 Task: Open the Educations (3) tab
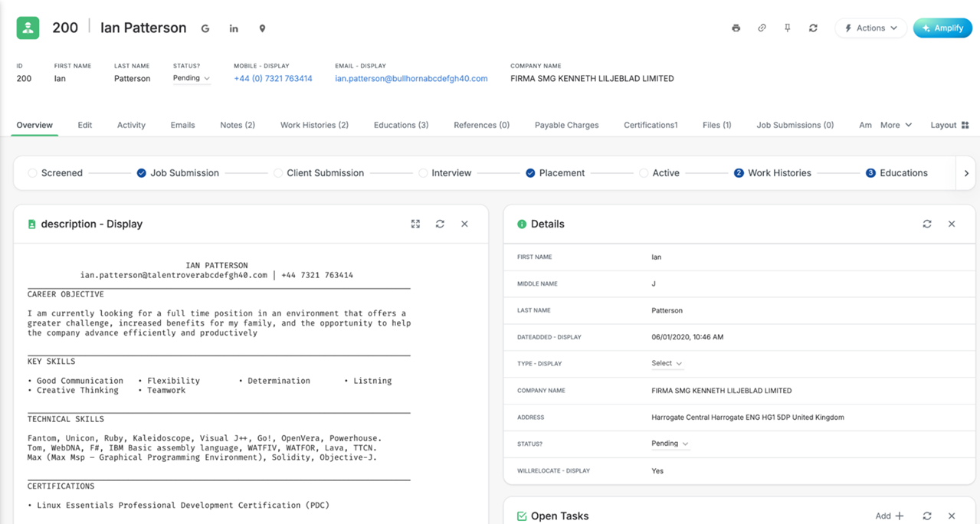[401, 125]
